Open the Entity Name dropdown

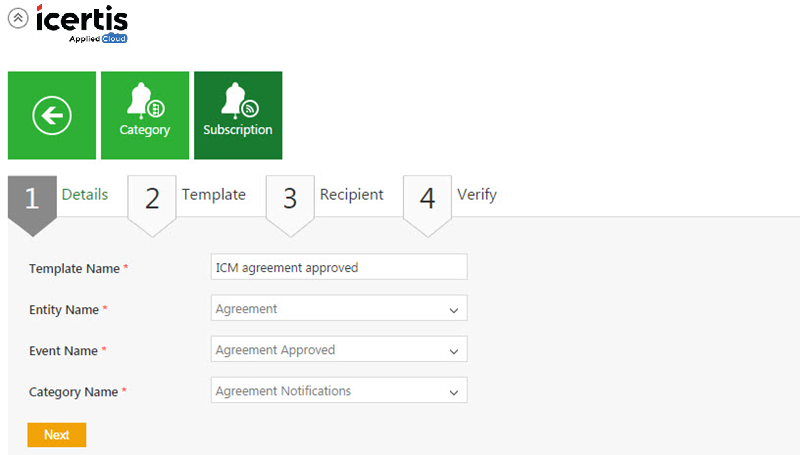coord(339,308)
